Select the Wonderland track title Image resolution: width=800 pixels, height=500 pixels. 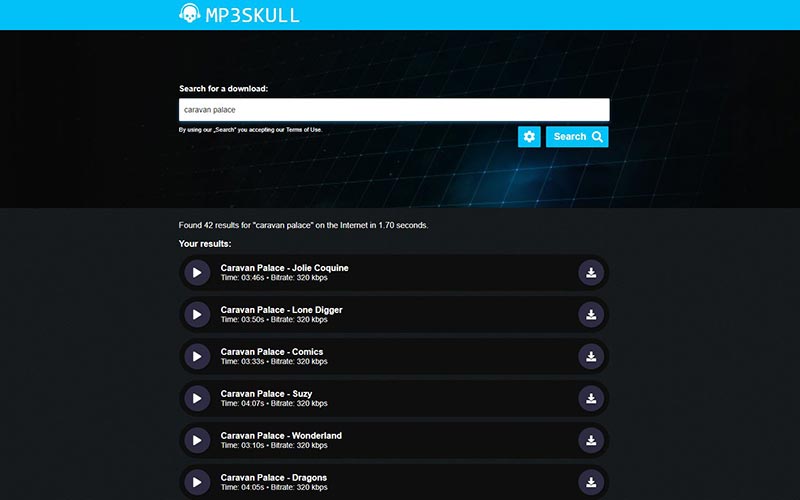pyautogui.click(x=281, y=435)
